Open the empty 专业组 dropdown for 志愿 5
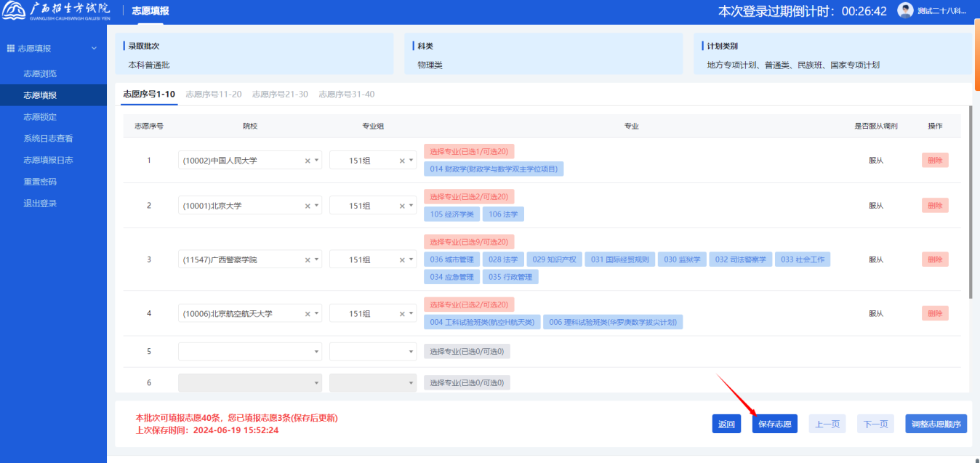This screenshot has height=463, width=980. coord(373,352)
